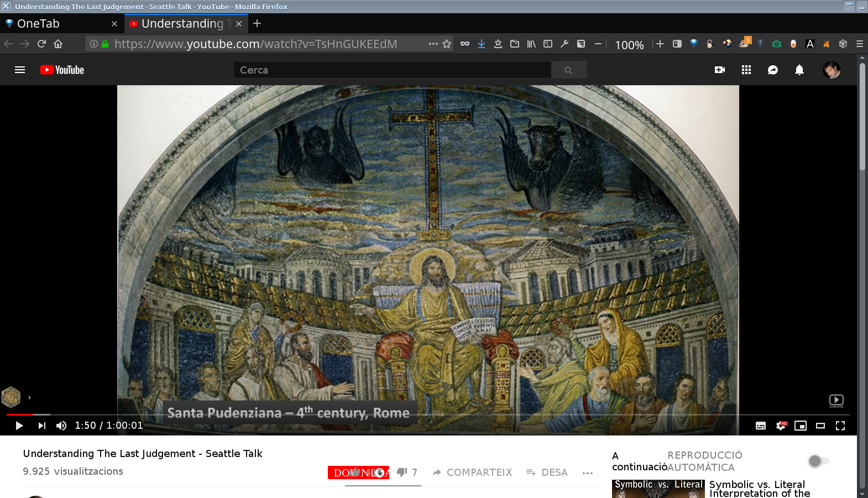Click the letter A extension icon

pyautogui.click(x=810, y=44)
